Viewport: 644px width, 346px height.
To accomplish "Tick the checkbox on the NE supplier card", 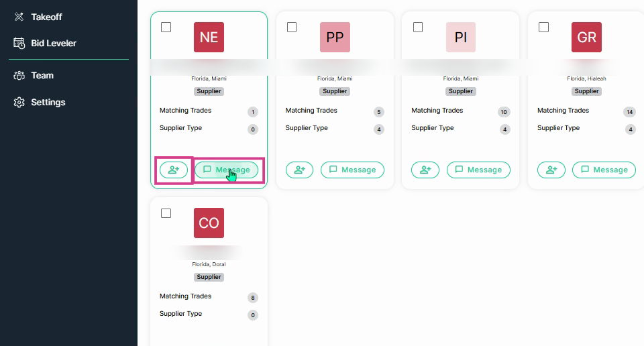I will 166,27.
